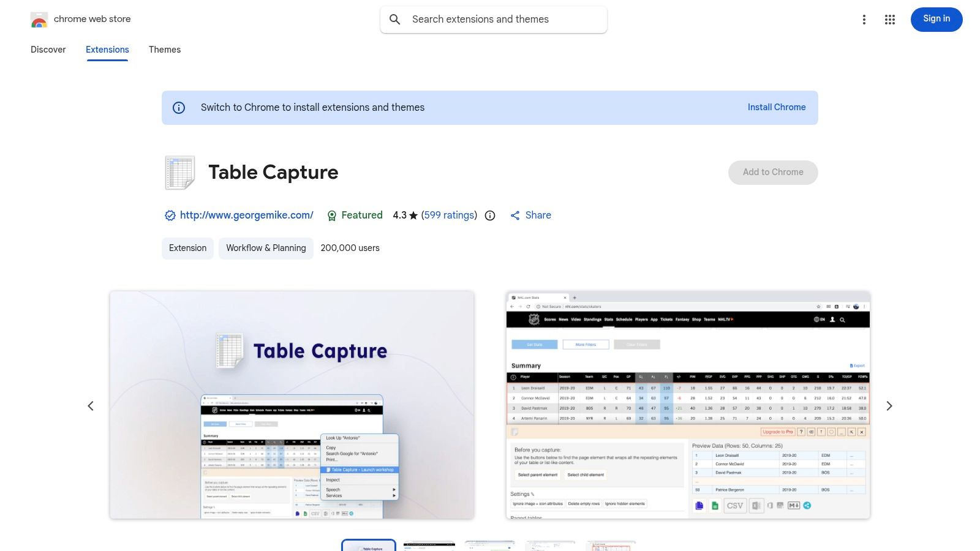This screenshot has height=551, width=980.
Task: Click the Workflow & Planning chip
Action: click(x=266, y=248)
